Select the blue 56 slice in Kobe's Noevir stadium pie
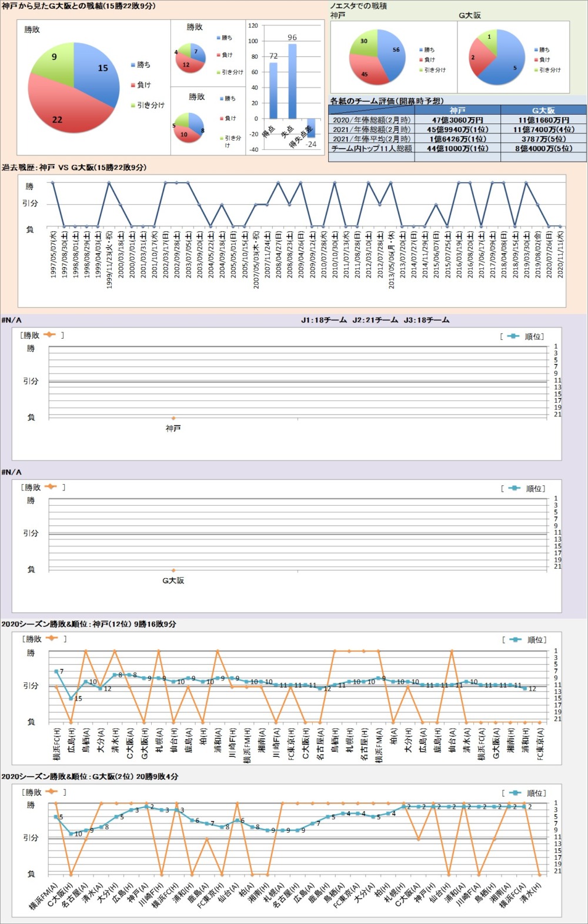The image size is (588, 924). click(392, 53)
